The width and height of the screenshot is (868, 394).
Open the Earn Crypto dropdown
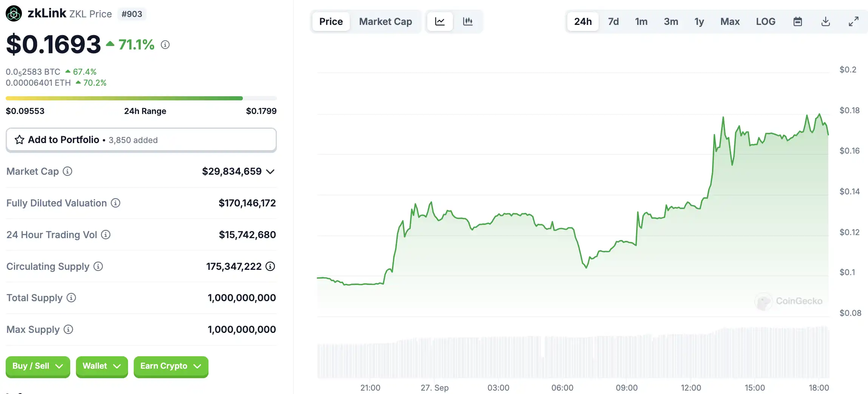[x=171, y=366]
